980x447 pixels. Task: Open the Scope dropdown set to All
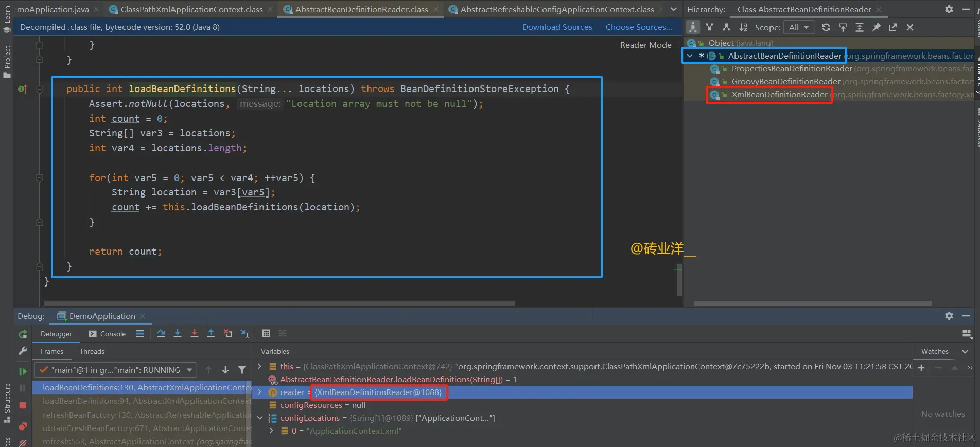click(x=799, y=27)
